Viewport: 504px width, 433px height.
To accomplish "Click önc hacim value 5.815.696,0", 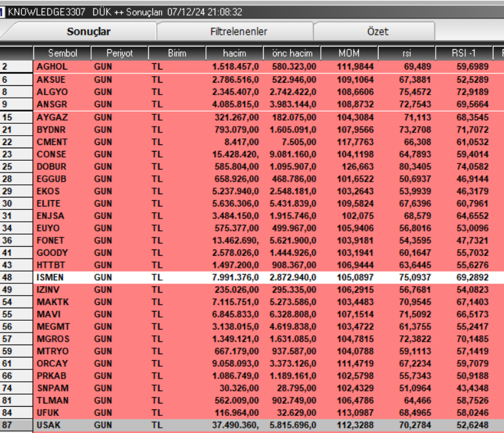I will 293,425.
